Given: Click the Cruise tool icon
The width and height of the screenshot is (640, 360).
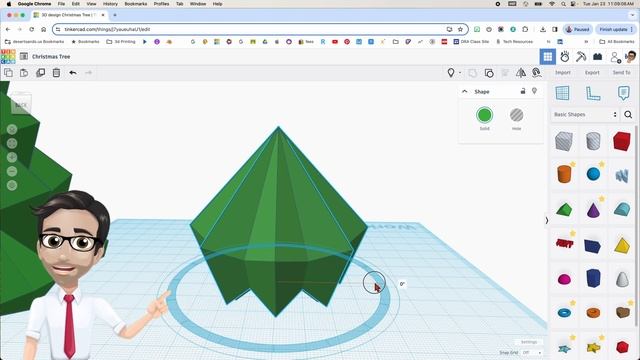Looking at the screenshot, I should click(537, 73).
